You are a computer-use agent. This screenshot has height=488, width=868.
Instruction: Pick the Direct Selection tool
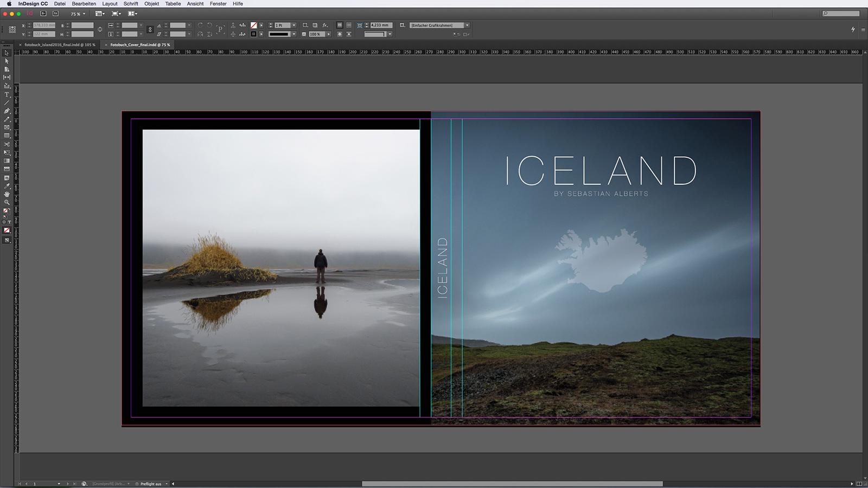[x=7, y=61]
